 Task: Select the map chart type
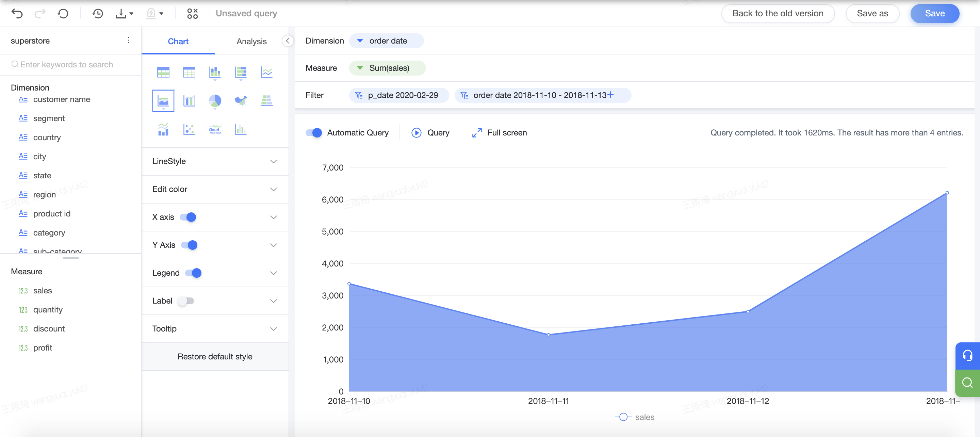(241, 100)
